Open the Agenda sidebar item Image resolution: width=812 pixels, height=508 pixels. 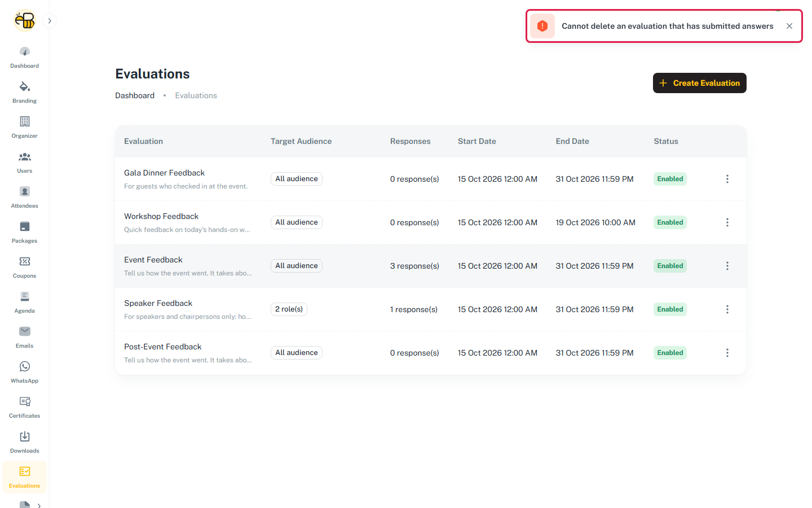point(25,303)
